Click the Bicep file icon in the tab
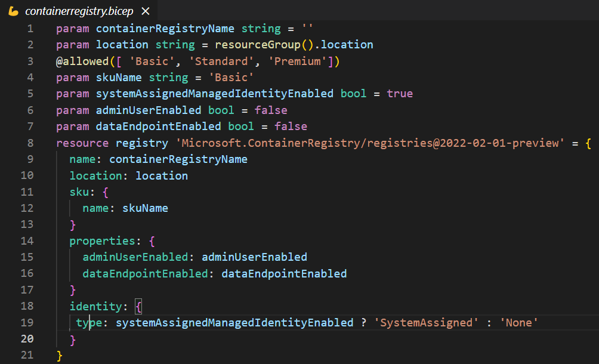Image resolution: width=599 pixels, height=364 pixels. [x=14, y=11]
